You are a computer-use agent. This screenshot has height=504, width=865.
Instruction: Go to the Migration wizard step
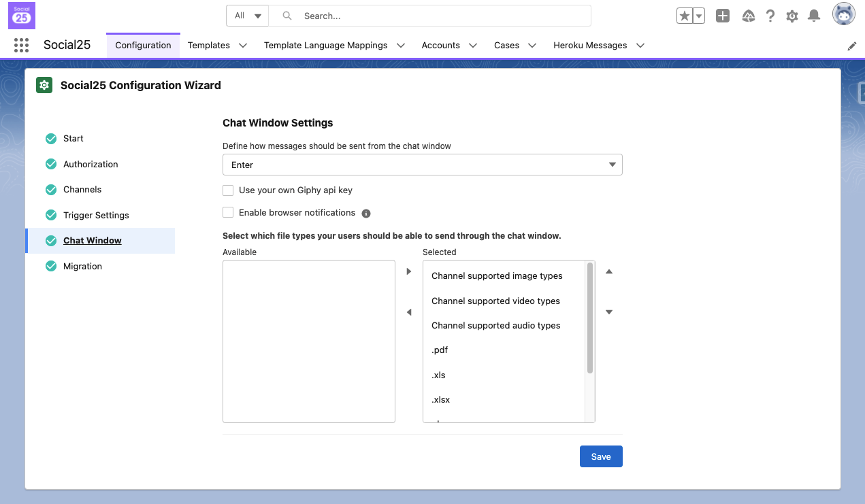[x=82, y=266]
